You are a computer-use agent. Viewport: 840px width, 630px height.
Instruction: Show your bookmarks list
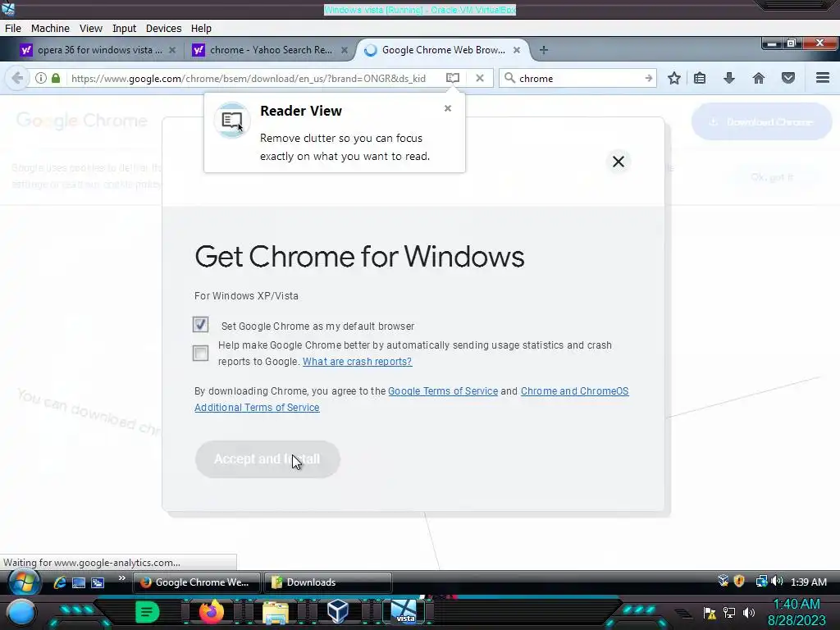tap(700, 78)
